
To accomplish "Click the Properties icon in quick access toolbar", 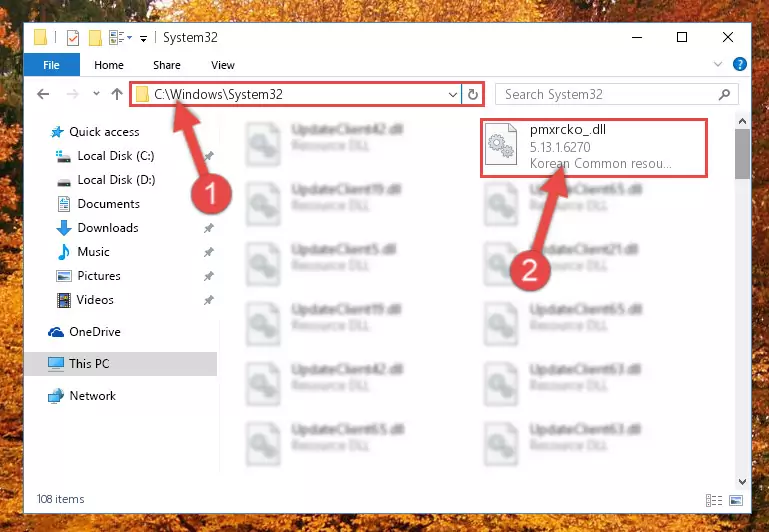I will tap(73, 37).
